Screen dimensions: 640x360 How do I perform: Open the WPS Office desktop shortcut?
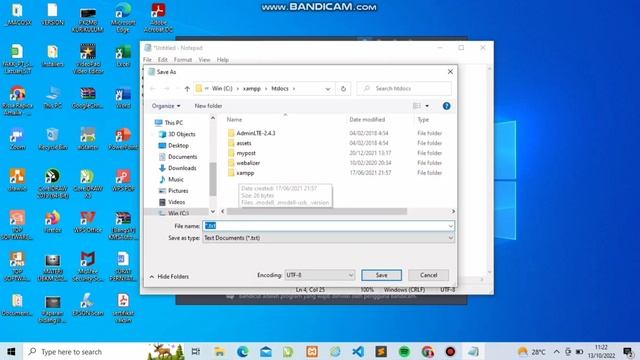tap(88, 222)
